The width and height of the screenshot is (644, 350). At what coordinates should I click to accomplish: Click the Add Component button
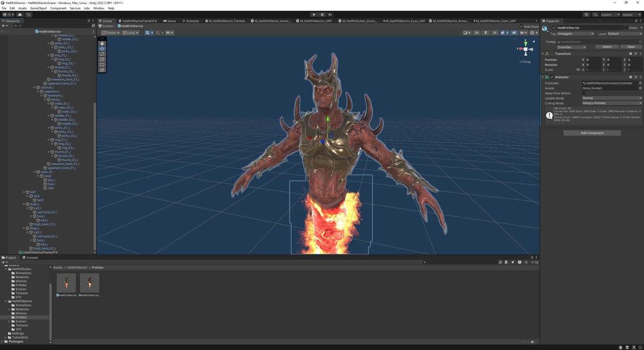592,133
